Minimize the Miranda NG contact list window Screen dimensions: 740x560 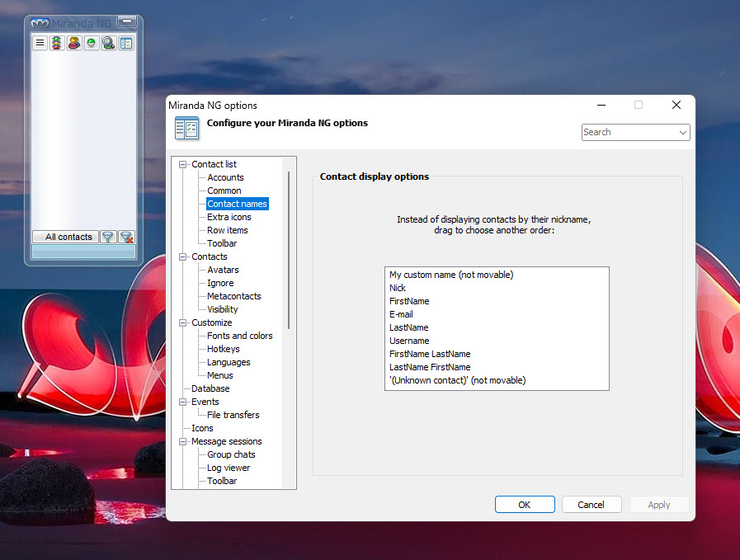pyautogui.click(x=127, y=21)
